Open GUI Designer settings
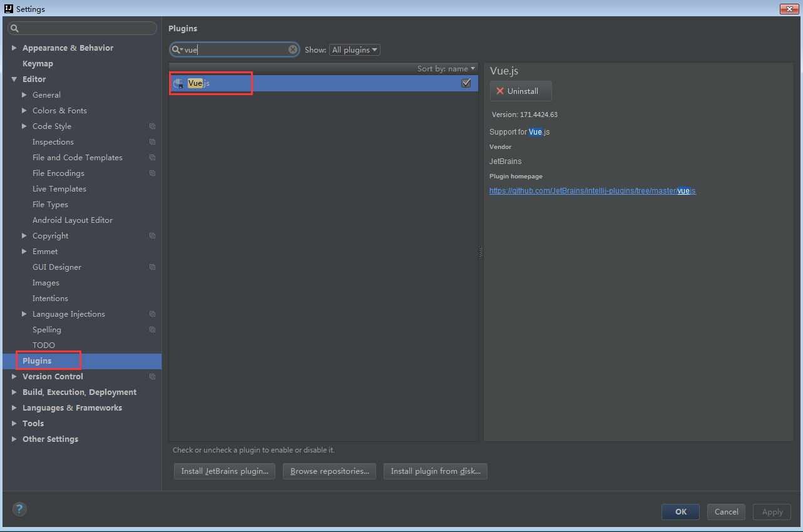Image resolution: width=803 pixels, height=532 pixels. coord(57,267)
